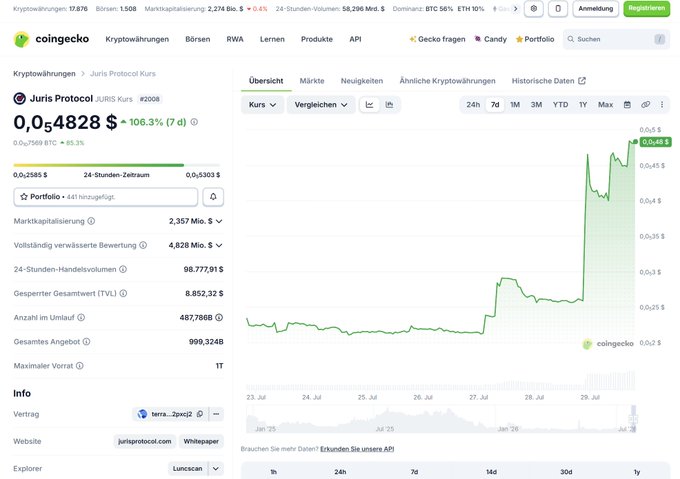Open jurisprotocol.com website link
This screenshot has width=680, height=479.
144,441
